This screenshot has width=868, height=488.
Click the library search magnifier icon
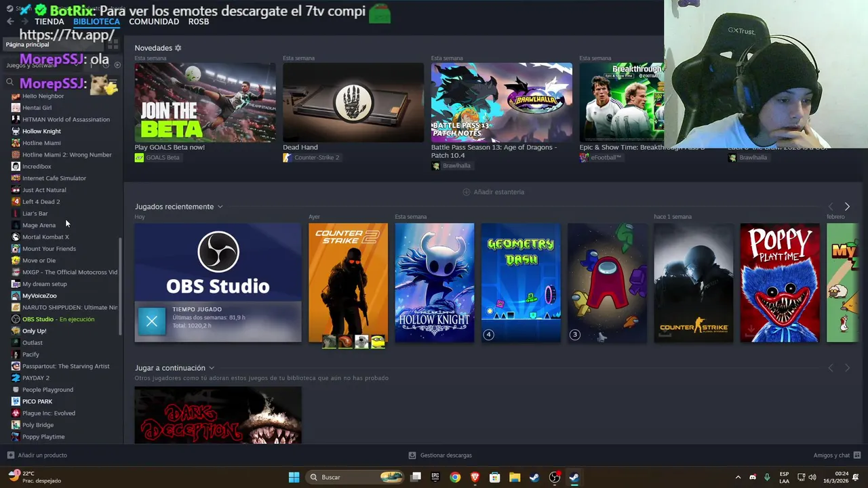pos(10,82)
